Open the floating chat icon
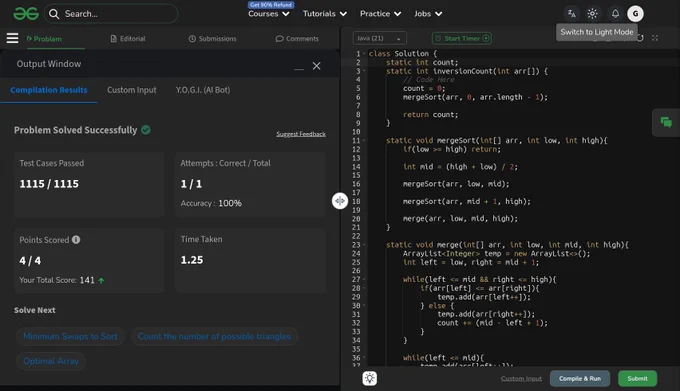The width and height of the screenshot is (680, 391). (x=666, y=123)
